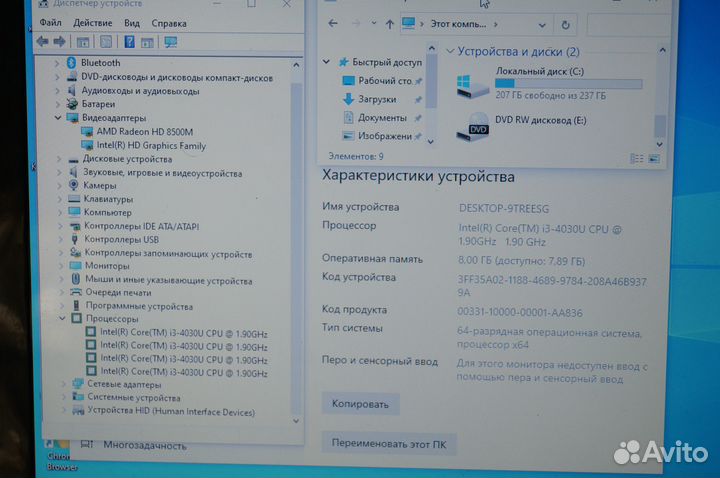The height and width of the screenshot is (478, 720).
Task: Click the Аудиовходы и аудиовыходы speaker icon
Action: 72,90
